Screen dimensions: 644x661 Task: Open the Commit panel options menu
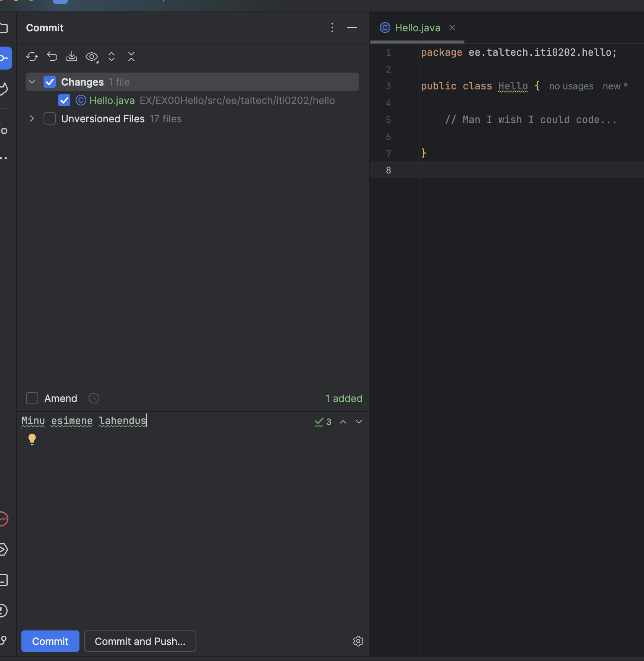pos(332,28)
